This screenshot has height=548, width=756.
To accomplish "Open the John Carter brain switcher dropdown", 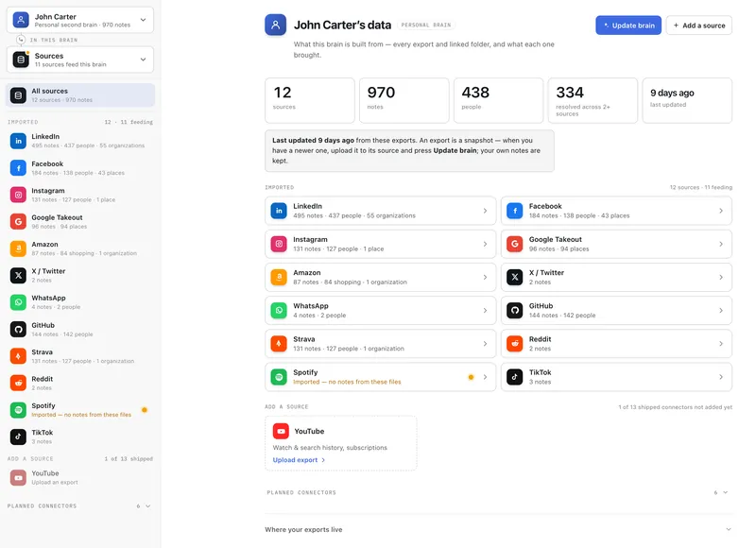I will (80, 20).
